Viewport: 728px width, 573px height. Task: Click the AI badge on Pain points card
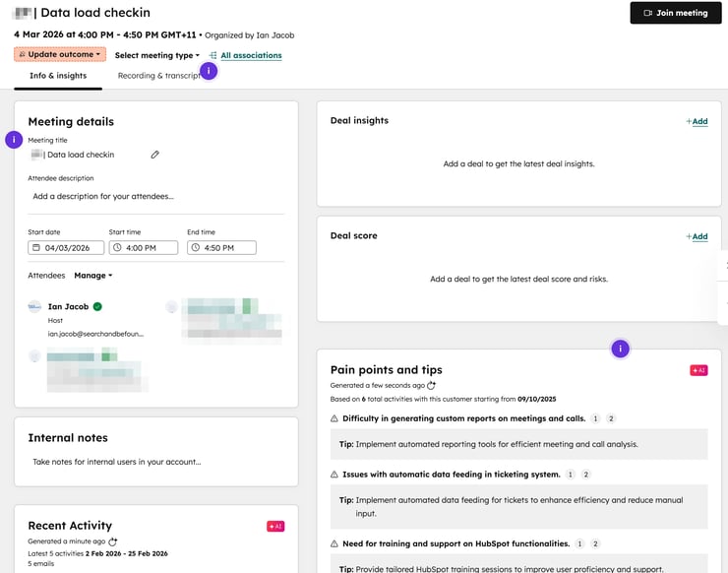698,370
